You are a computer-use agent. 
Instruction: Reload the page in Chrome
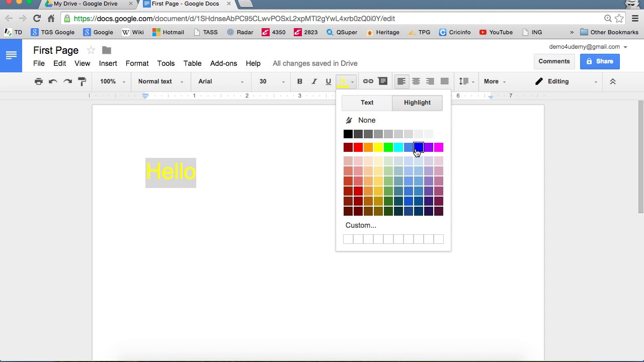click(x=37, y=19)
